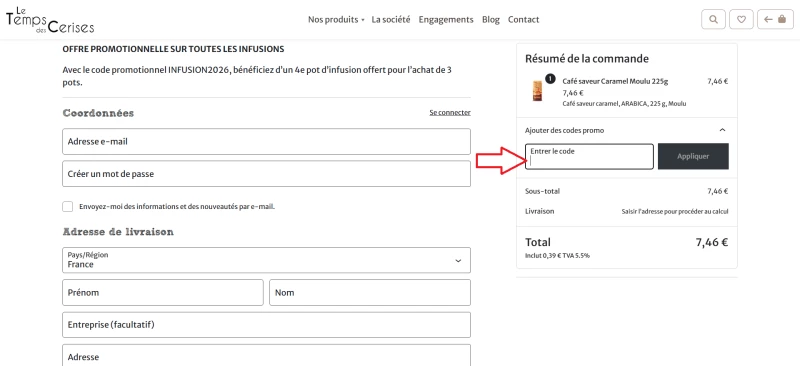The height and width of the screenshot is (366, 800).
Task: Click the Se connecter link
Action: [450, 112]
